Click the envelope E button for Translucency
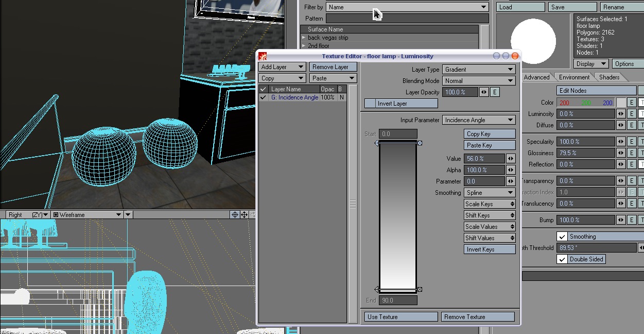644x334 pixels. [632, 204]
